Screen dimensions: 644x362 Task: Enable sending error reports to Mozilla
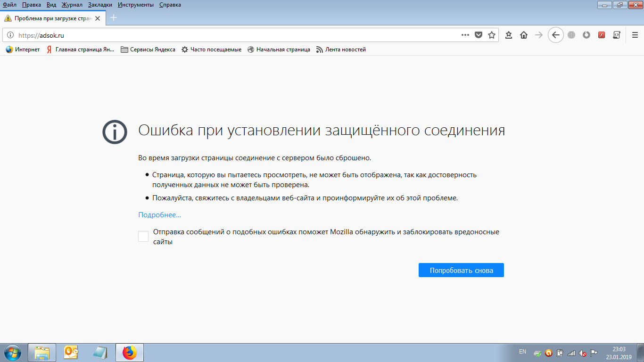pyautogui.click(x=143, y=236)
